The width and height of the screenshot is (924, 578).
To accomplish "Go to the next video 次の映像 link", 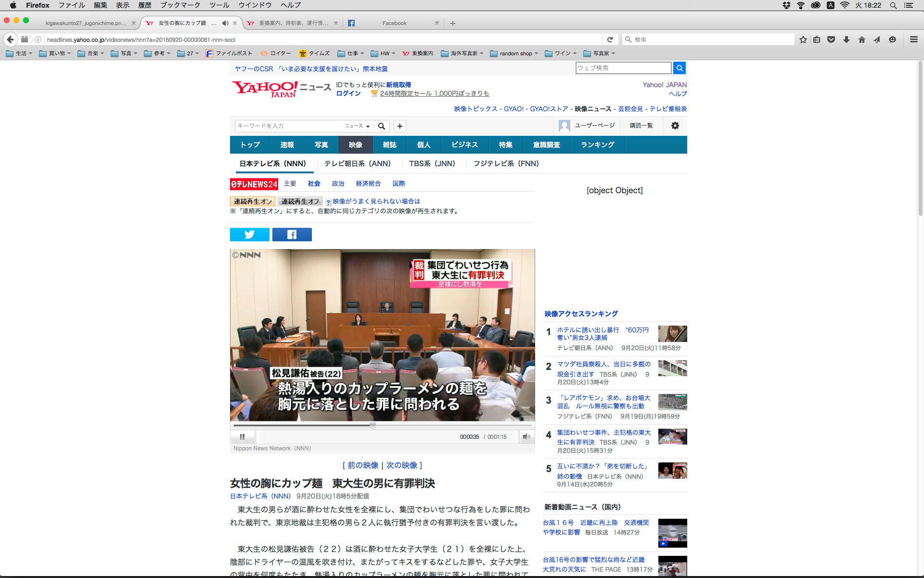I will (x=402, y=465).
